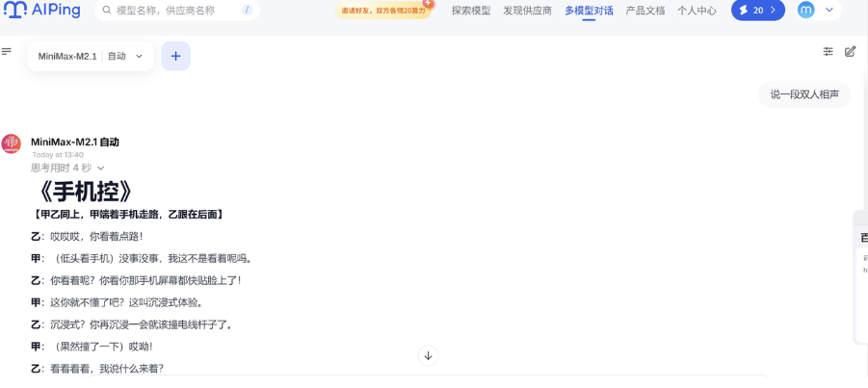The width and height of the screenshot is (868, 388).
Task: Start a new chat with edit icon
Action: 850,52
